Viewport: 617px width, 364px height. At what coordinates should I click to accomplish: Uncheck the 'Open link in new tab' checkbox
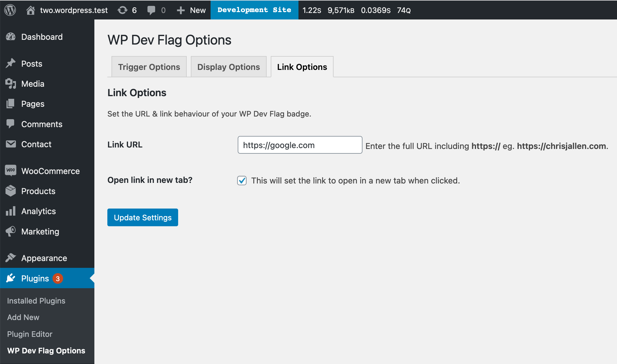coord(242,181)
